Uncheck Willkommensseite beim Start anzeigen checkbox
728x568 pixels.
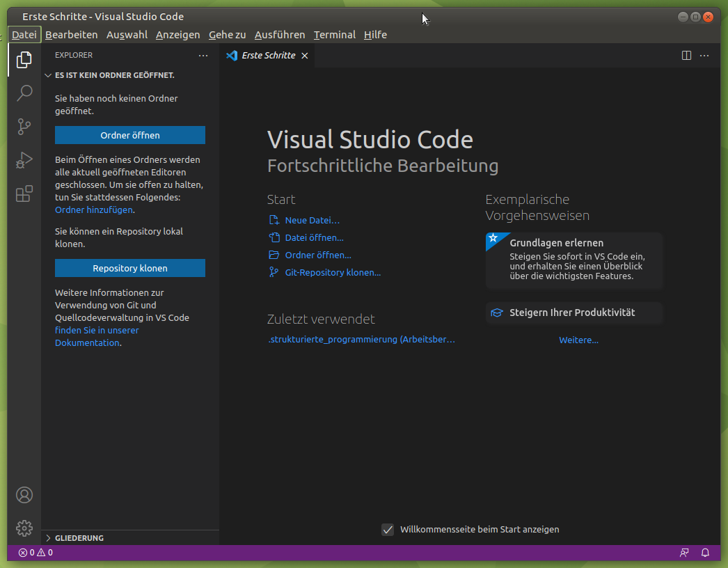tap(388, 530)
